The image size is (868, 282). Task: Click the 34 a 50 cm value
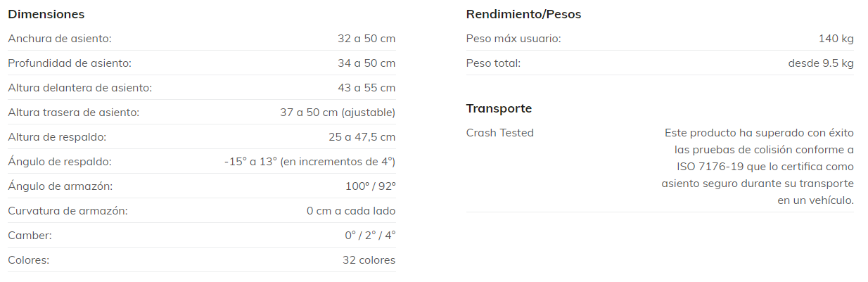[366, 63]
